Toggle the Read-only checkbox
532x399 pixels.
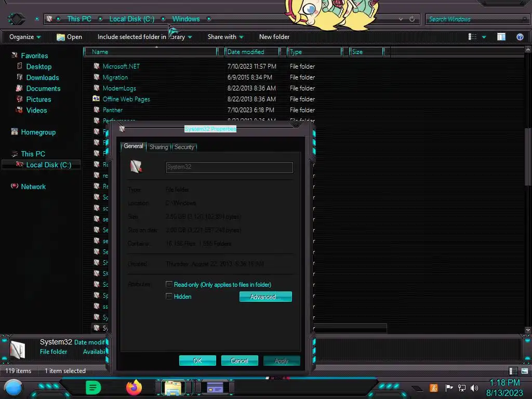[169, 284]
